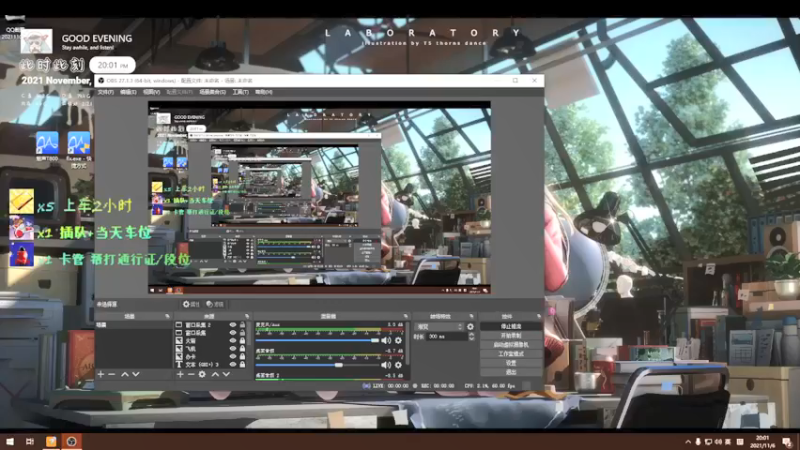Move the scene down with the down arrow
This screenshot has width=800, height=450.
click(x=136, y=374)
